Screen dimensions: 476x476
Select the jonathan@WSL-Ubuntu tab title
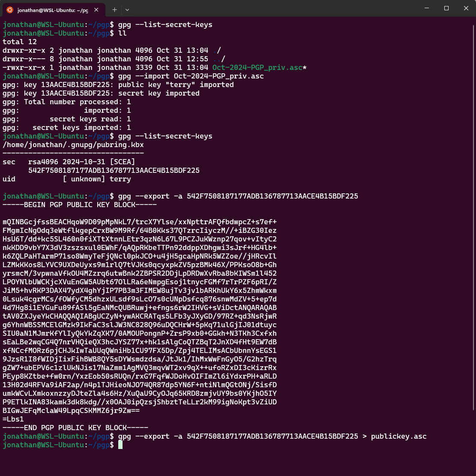coord(52,9)
